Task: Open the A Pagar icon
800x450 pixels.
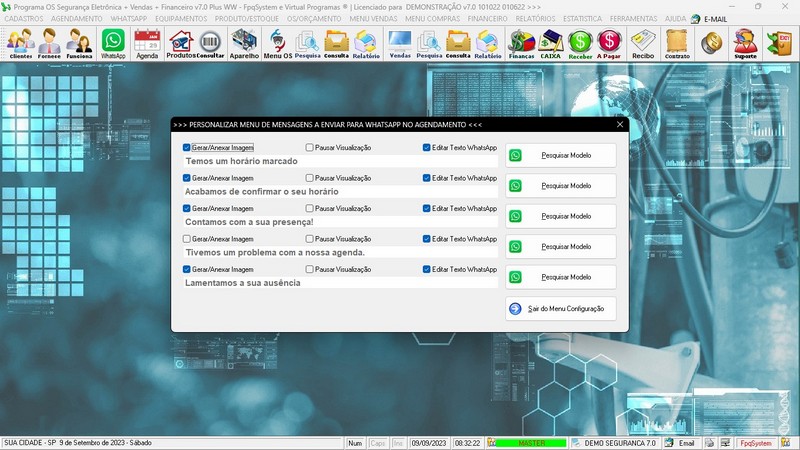Action: point(609,42)
